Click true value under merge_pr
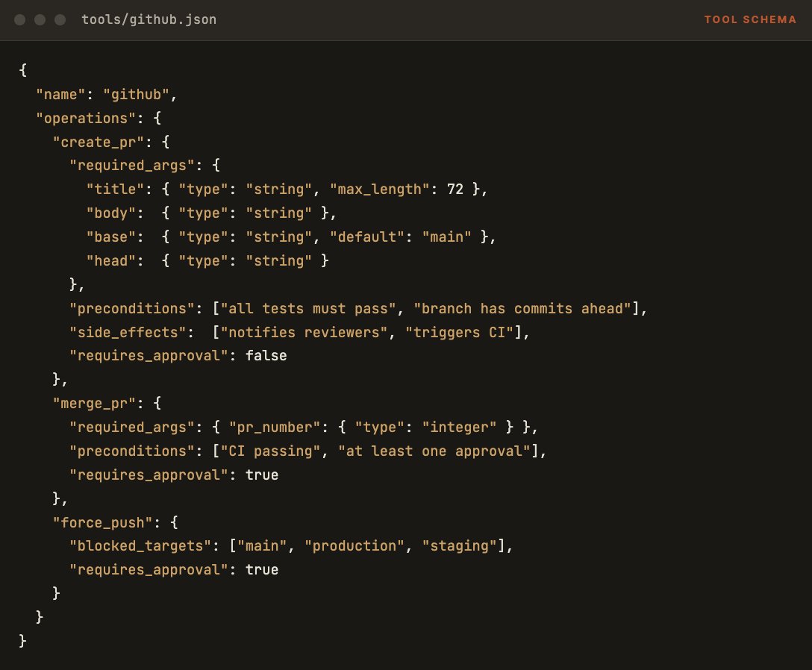 click(262, 475)
